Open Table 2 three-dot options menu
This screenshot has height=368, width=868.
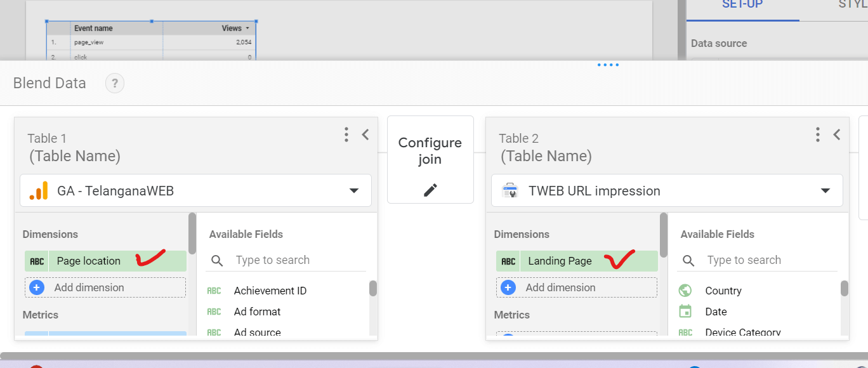[817, 135]
